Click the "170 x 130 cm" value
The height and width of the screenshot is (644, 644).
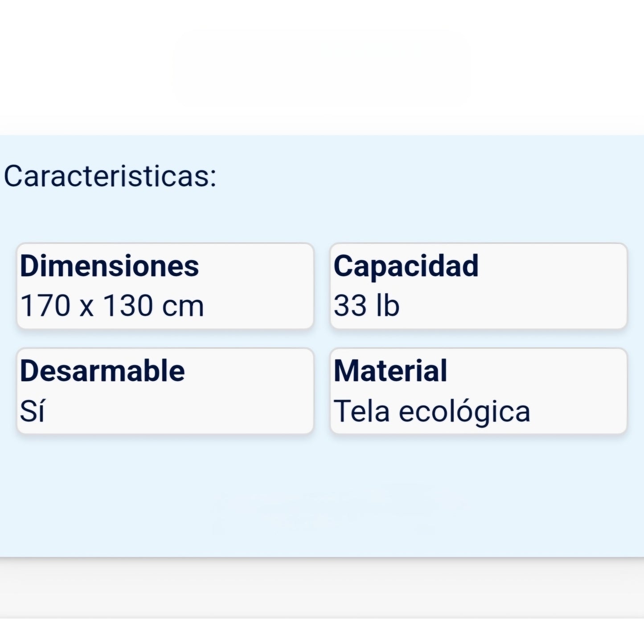click(112, 306)
